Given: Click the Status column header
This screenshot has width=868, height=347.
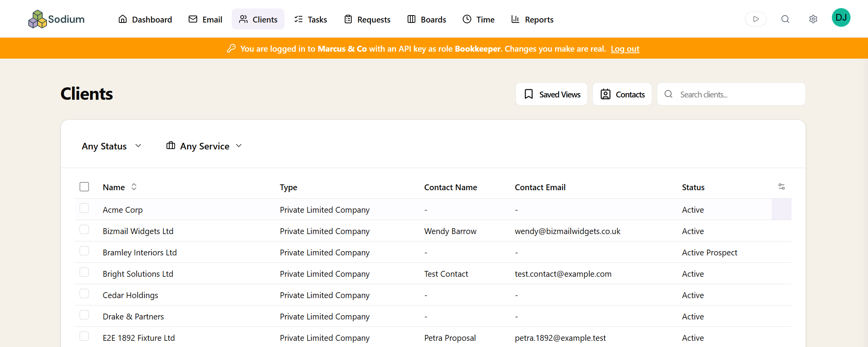Looking at the screenshot, I should (693, 187).
